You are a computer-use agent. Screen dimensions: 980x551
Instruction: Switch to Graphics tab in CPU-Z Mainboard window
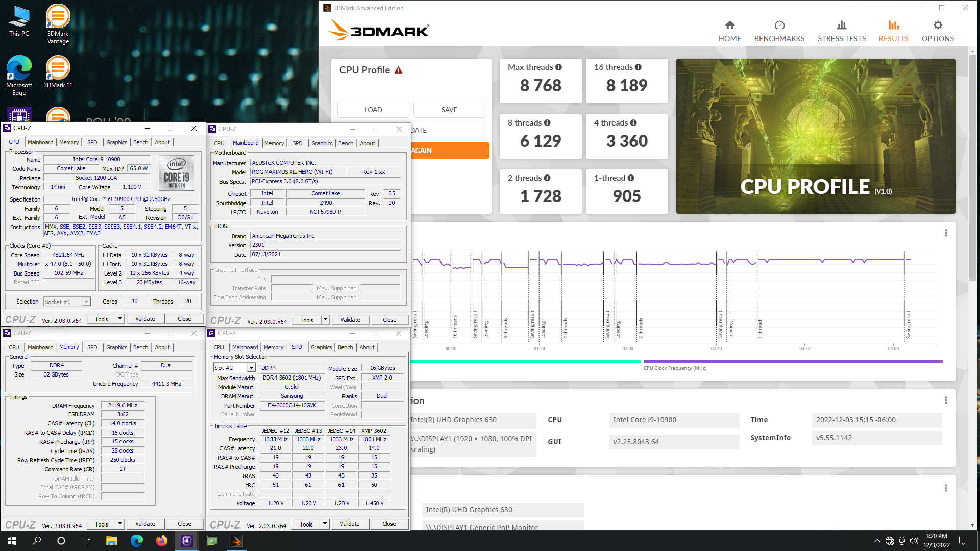(322, 143)
